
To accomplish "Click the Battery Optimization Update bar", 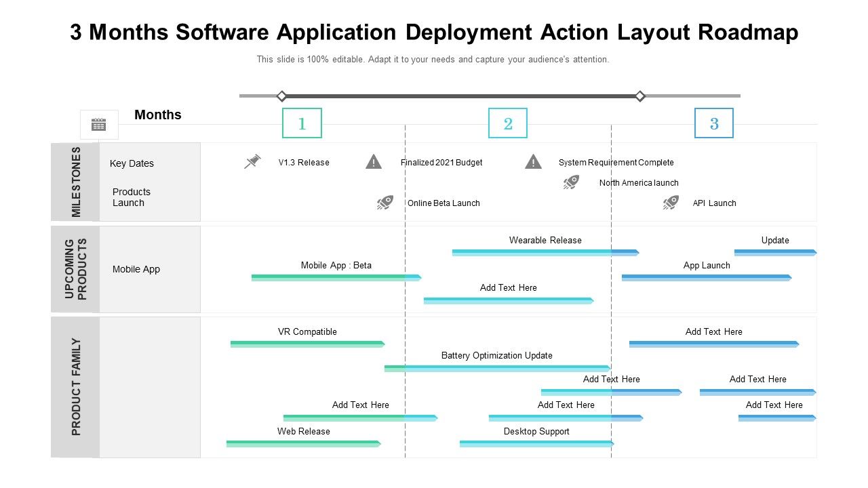I will (x=497, y=369).
